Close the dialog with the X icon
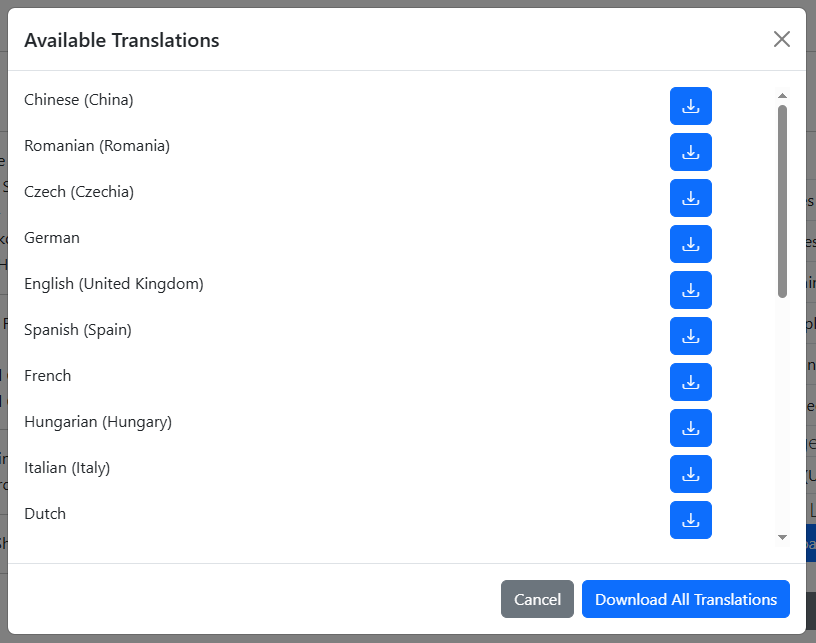This screenshot has width=816, height=643. click(x=781, y=39)
